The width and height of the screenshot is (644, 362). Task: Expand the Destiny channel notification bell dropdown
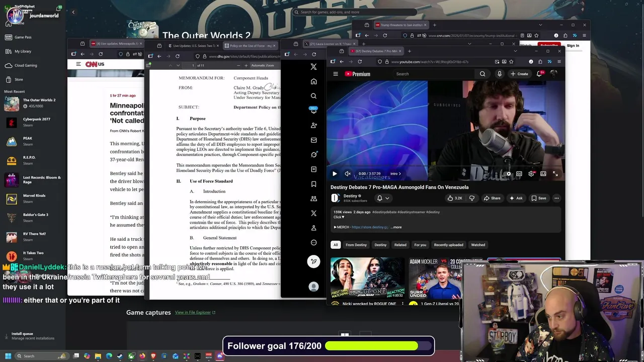(x=383, y=198)
